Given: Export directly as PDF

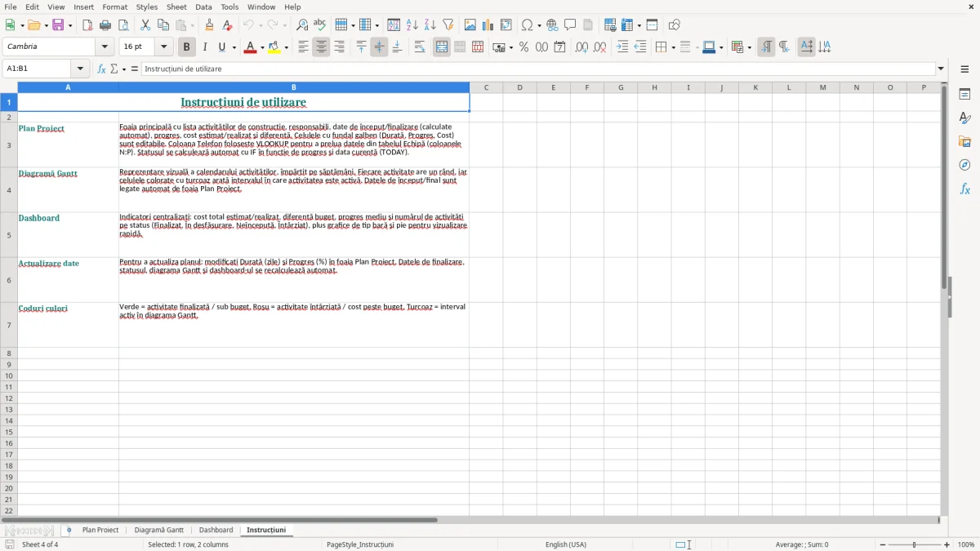Looking at the screenshot, I should click(x=87, y=25).
